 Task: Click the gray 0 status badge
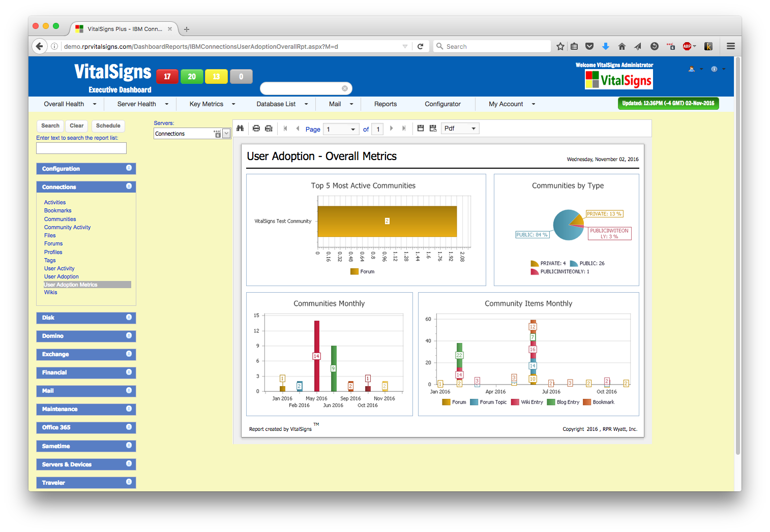241,76
